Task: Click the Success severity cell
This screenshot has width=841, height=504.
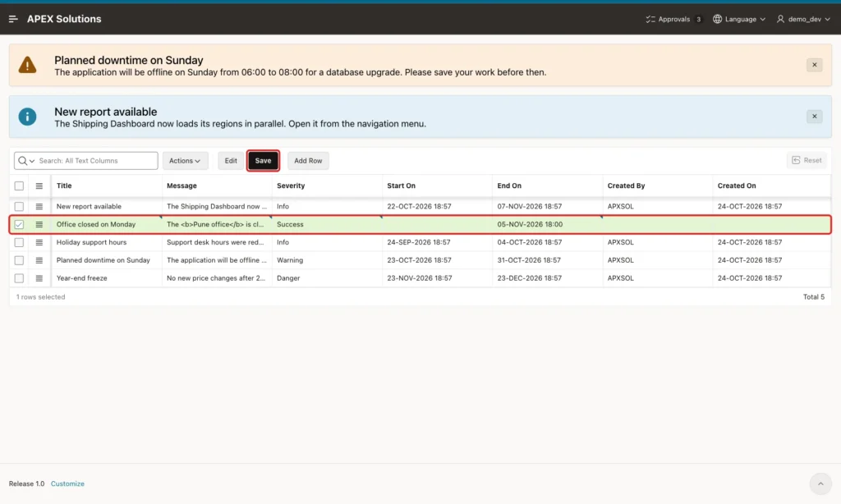Action: click(x=327, y=224)
